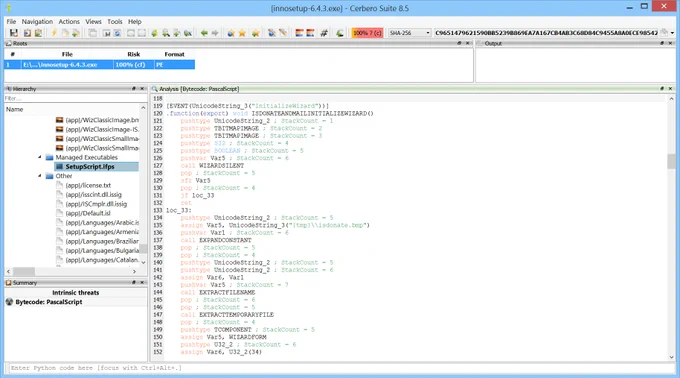The image size is (680, 378).
Task: Open the Tools menu
Action: (x=114, y=21)
